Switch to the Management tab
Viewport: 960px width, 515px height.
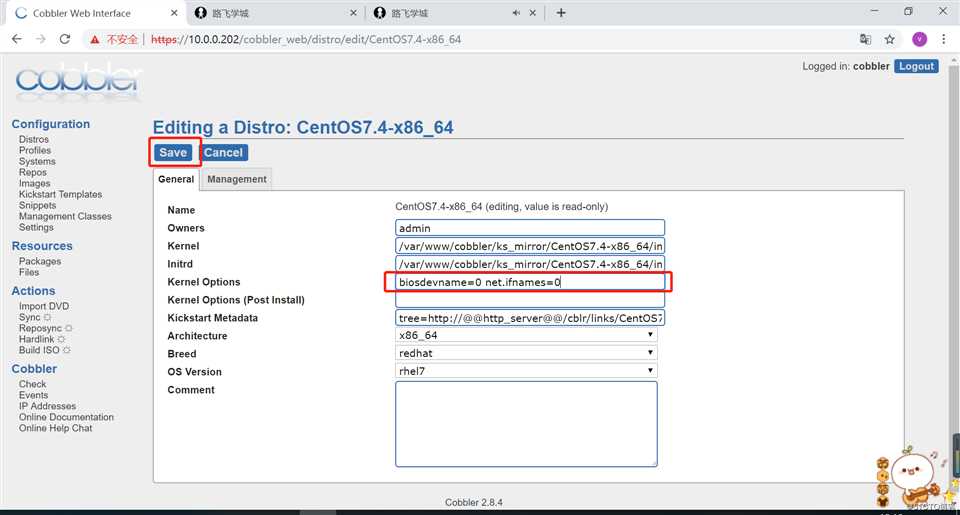tap(236, 179)
